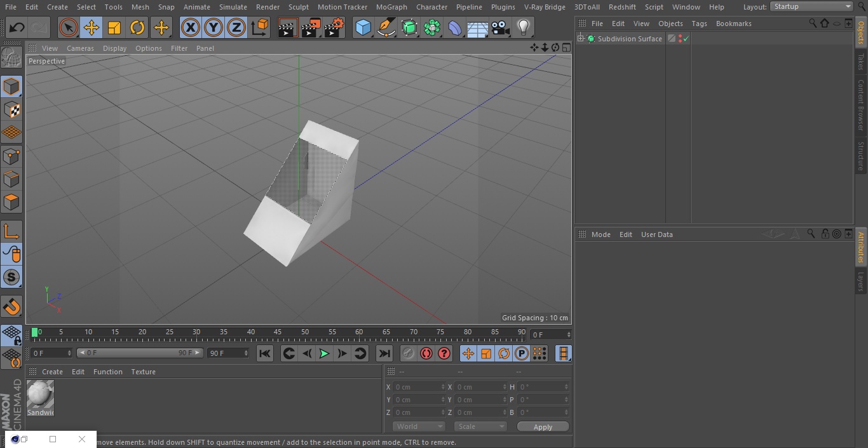Image resolution: width=868 pixels, height=448 pixels.
Task: Open the Content Browser side tab
Action: (x=861, y=105)
